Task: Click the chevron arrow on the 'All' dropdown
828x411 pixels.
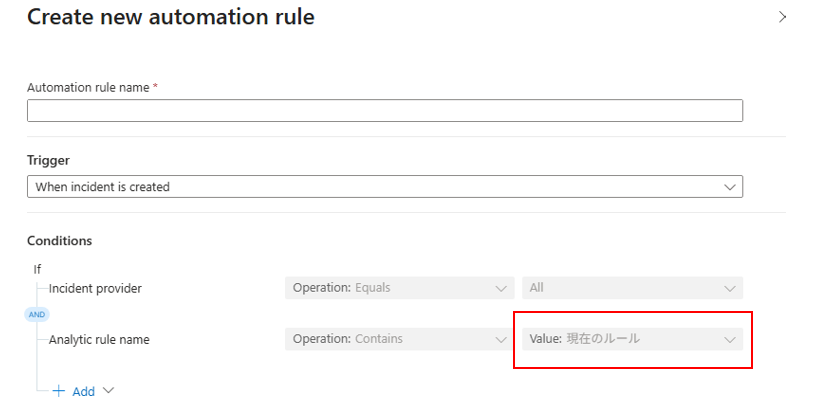Action: point(729,289)
